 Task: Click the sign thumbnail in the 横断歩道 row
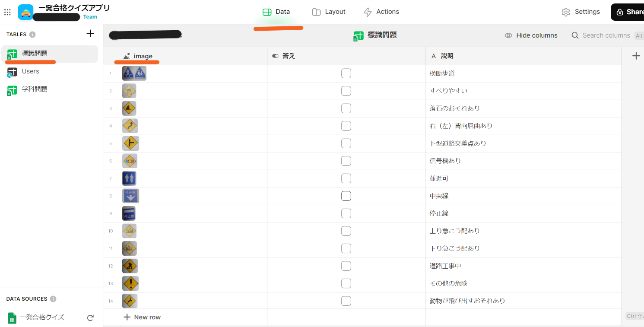[x=134, y=73]
